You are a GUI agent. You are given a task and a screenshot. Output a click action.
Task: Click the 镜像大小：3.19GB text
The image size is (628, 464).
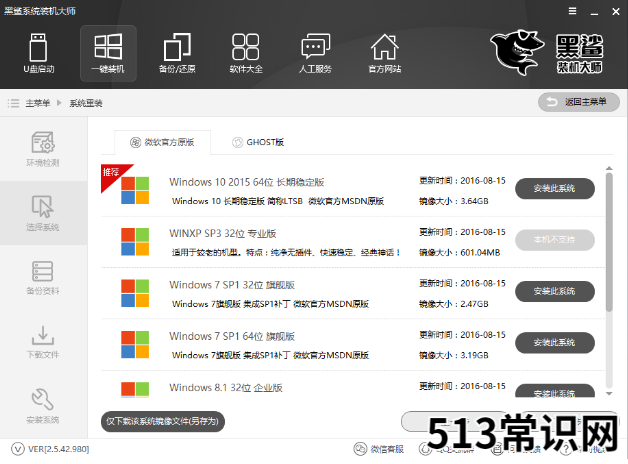pos(454,355)
